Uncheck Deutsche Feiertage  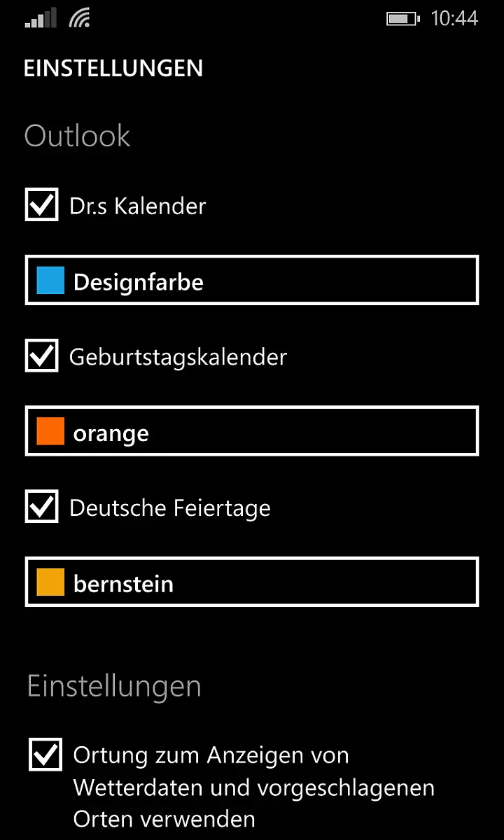[x=41, y=507]
